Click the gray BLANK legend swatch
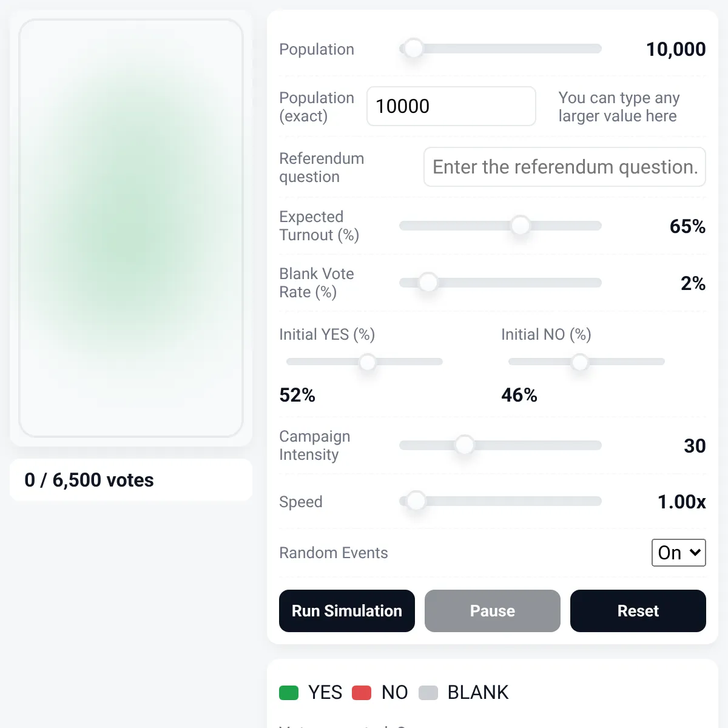Image resolution: width=728 pixels, height=728 pixels. click(x=428, y=693)
